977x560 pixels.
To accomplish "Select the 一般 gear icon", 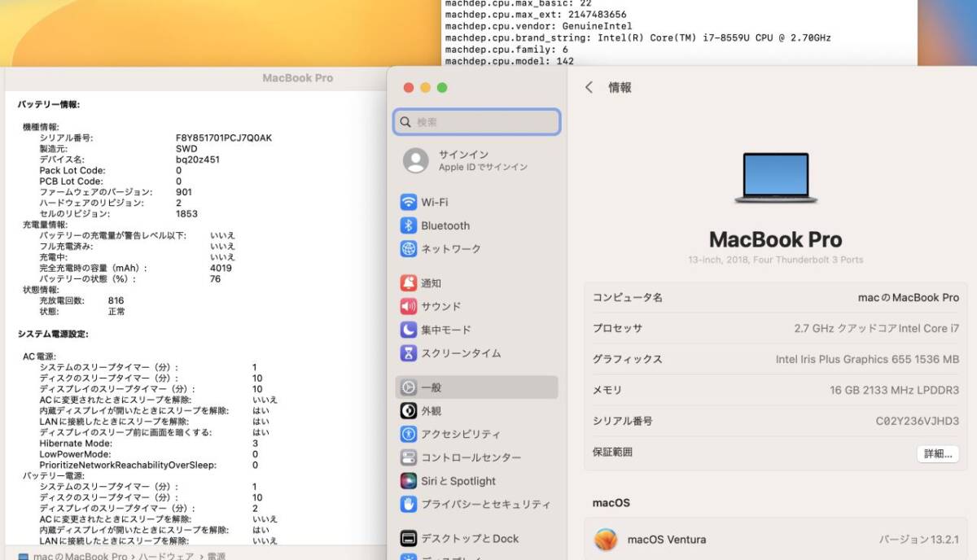I will click(x=408, y=387).
